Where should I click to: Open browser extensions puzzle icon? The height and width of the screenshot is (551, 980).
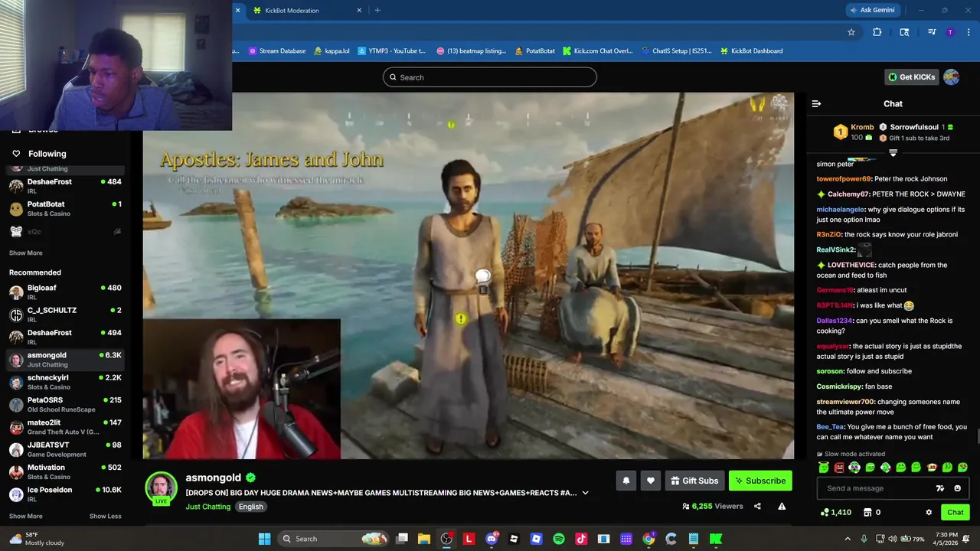[x=877, y=32]
